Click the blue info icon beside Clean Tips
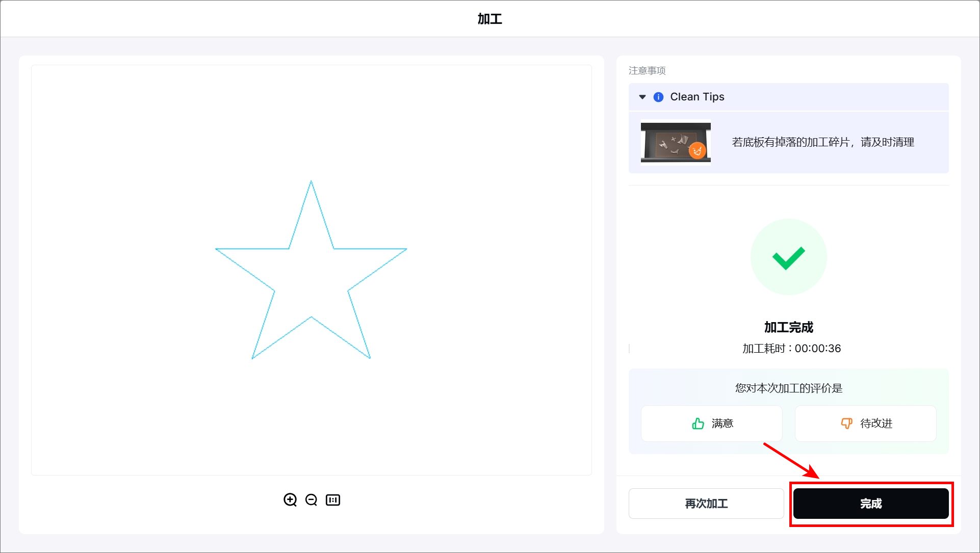 pyautogui.click(x=658, y=97)
